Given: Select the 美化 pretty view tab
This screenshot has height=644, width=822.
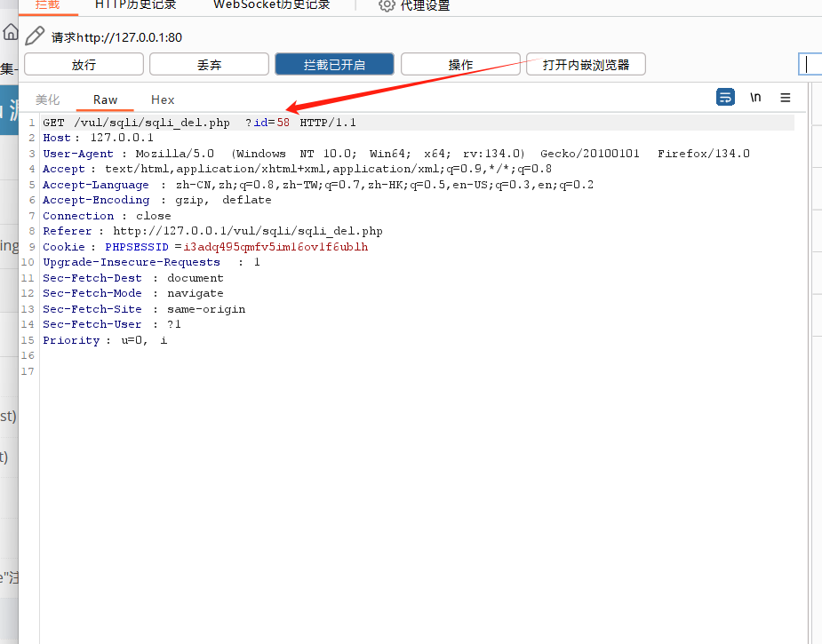Looking at the screenshot, I should click(48, 100).
